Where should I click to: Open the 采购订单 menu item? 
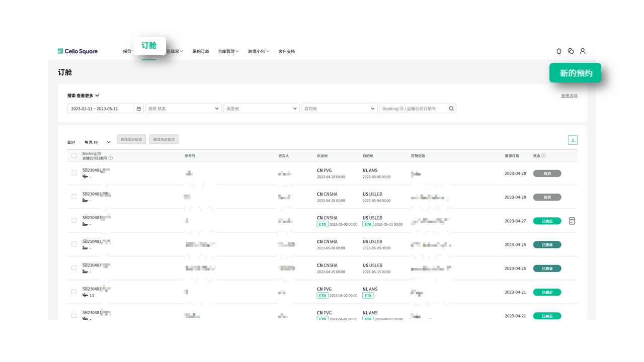(x=200, y=51)
